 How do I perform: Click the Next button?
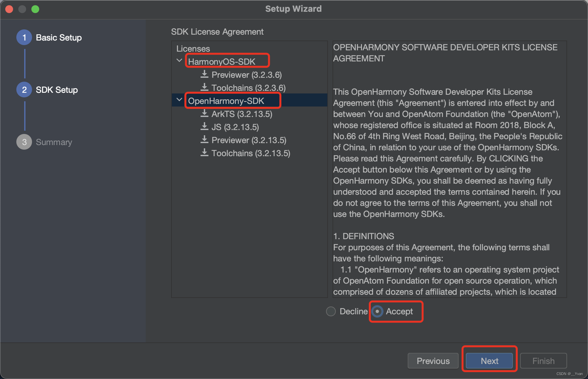click(489, 361)
